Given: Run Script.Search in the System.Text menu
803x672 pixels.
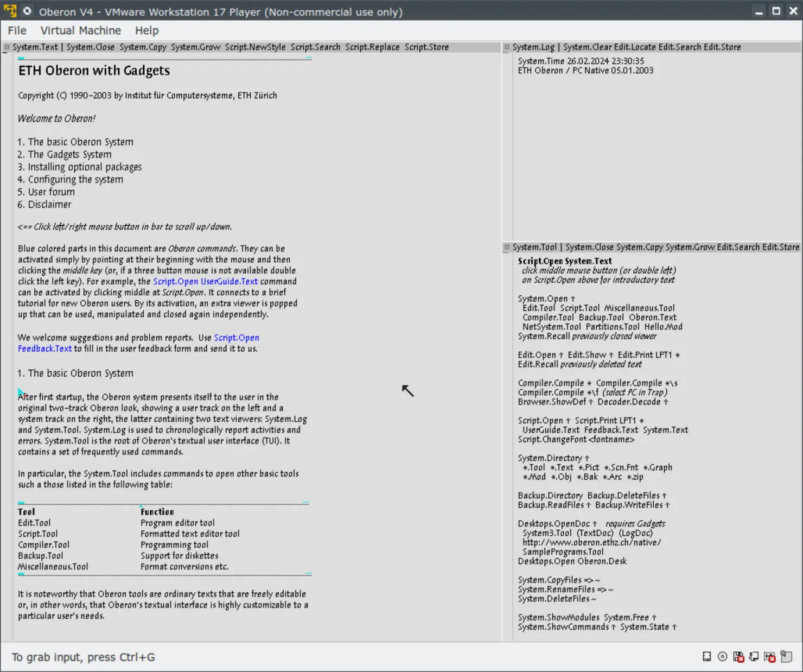Looking at the screenshot, I should [315, 47].
